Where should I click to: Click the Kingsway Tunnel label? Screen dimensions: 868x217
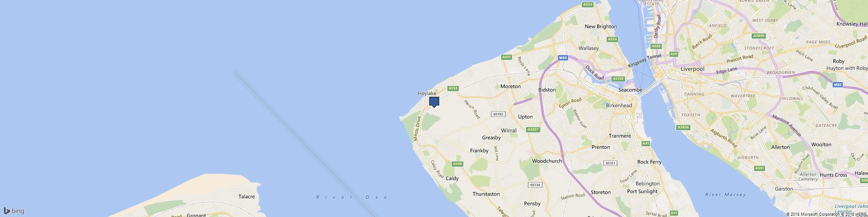[645, 61]
